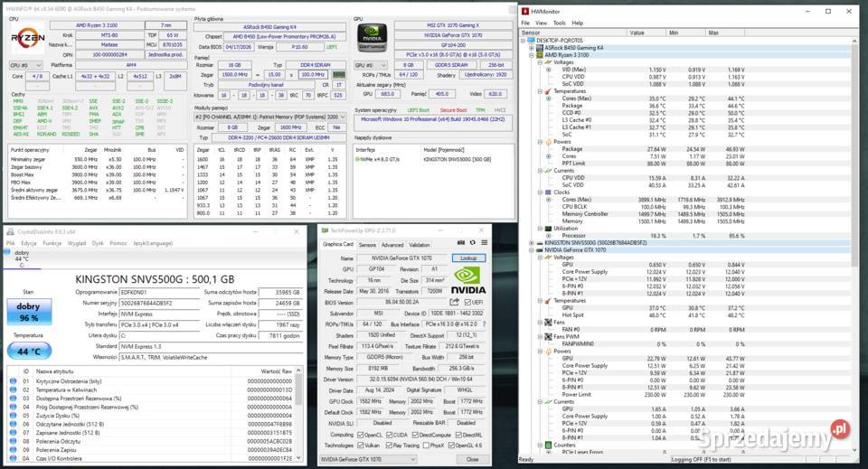Click GPU-Z screenshot camera icon
868x469 pixels.
(460, 243)
